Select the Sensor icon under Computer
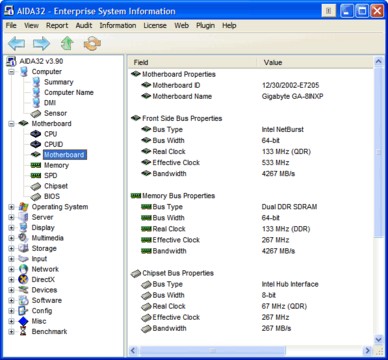The height and width of the screenshot is (360, 388). click(36, 113)
